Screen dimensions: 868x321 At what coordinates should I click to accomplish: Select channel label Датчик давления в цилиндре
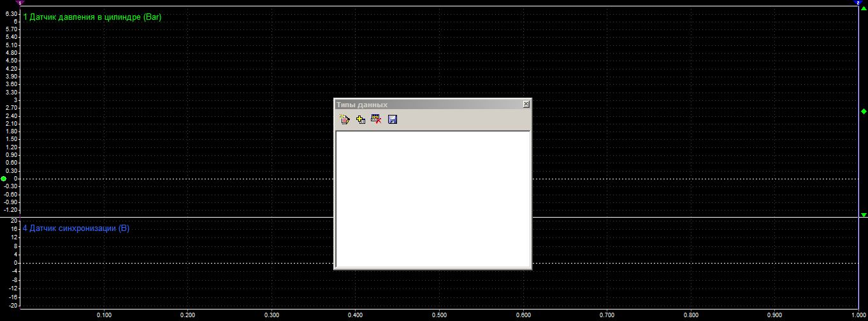[92, 17]
